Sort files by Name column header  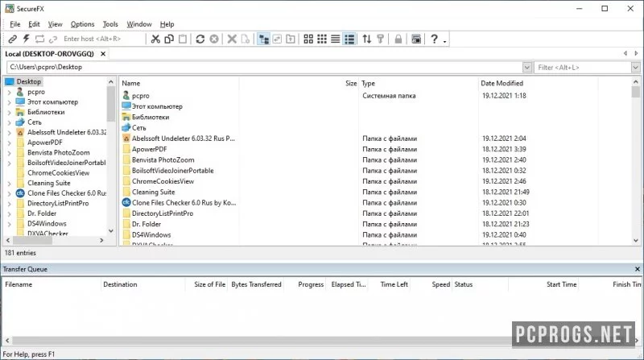tap(179, 83)
